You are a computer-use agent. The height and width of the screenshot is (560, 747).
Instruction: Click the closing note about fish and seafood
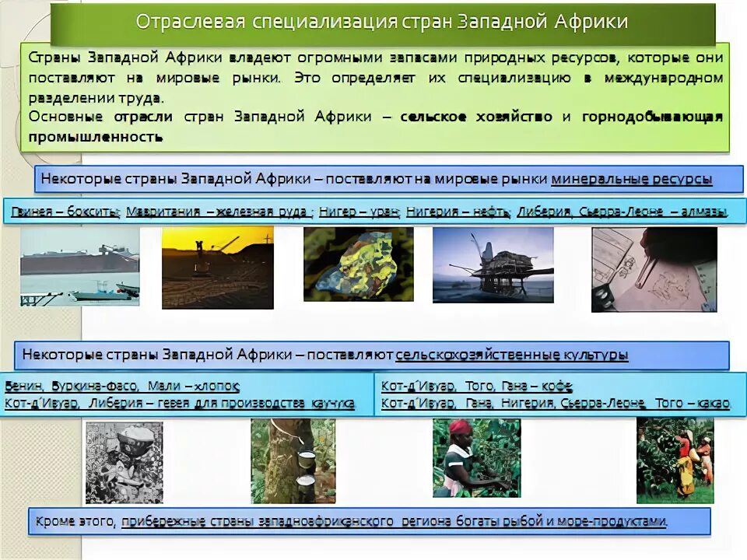(369, 521)
